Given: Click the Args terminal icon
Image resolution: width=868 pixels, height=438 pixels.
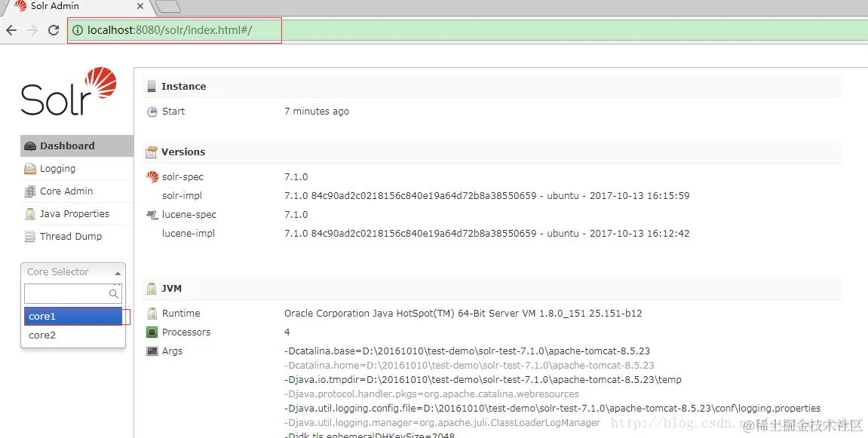Looking at the screenshot, I should (152, 351).
